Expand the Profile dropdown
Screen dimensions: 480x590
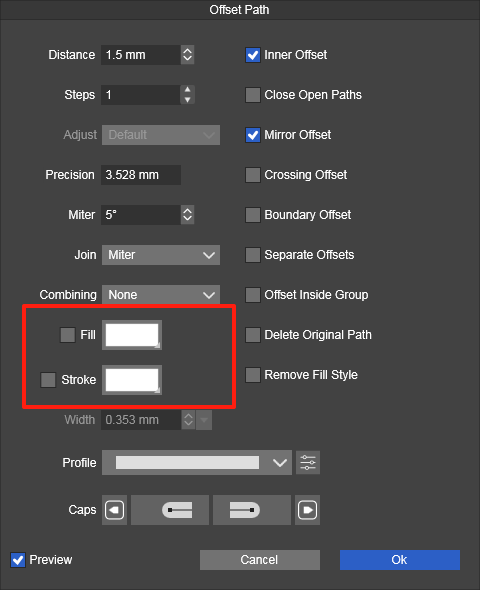pyautogui.click(x=197, y=462)
